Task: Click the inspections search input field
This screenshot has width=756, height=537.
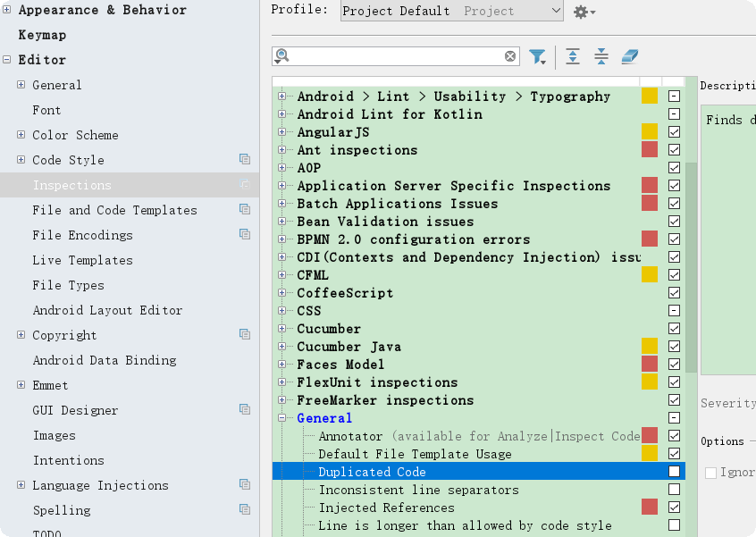Action: [x=396, y=56]
